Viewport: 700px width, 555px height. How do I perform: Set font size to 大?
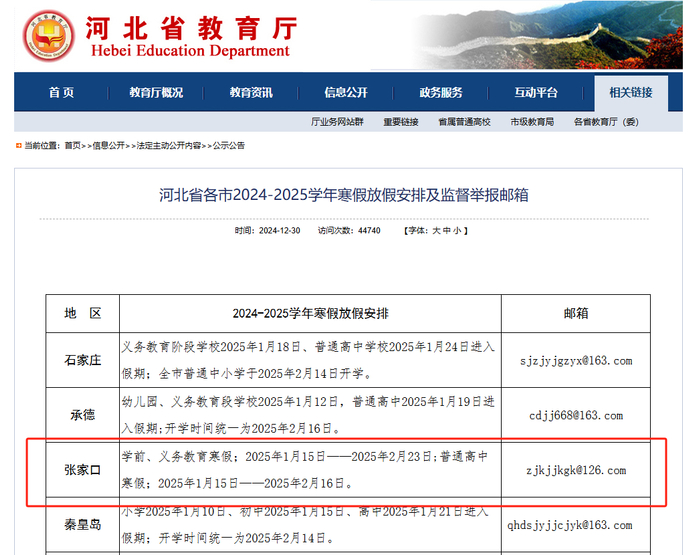pyautogui.click(x=436, y=231)
